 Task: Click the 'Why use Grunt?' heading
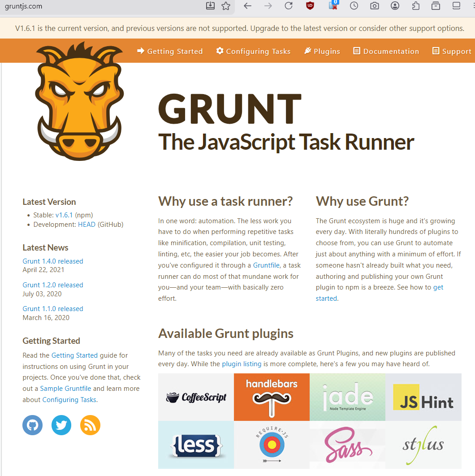coord(362,201)
